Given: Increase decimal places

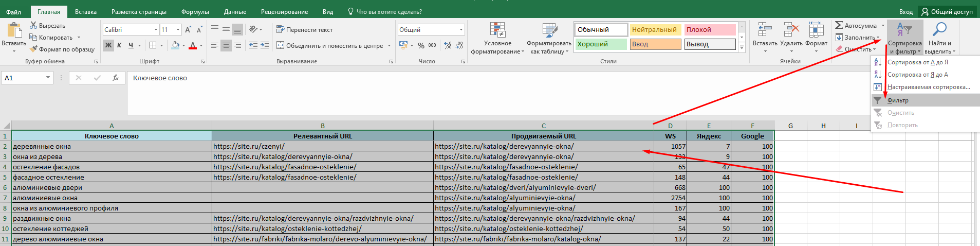Looking at the screenshot, I should [448, 45].
